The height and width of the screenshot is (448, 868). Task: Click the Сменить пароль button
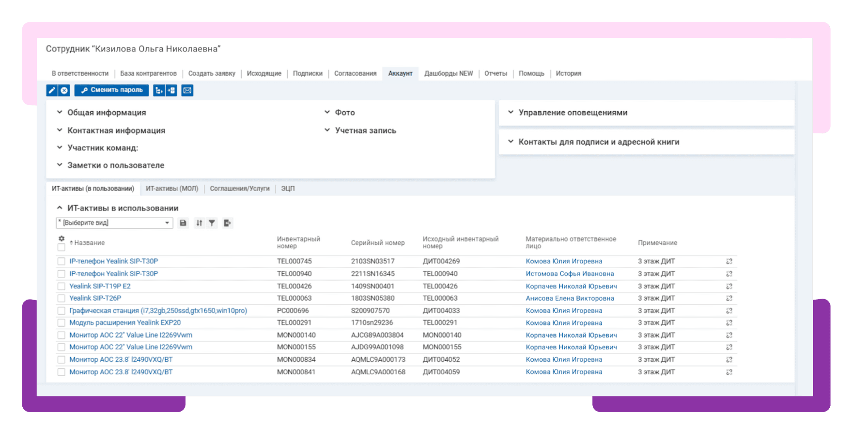coord(112,90)
